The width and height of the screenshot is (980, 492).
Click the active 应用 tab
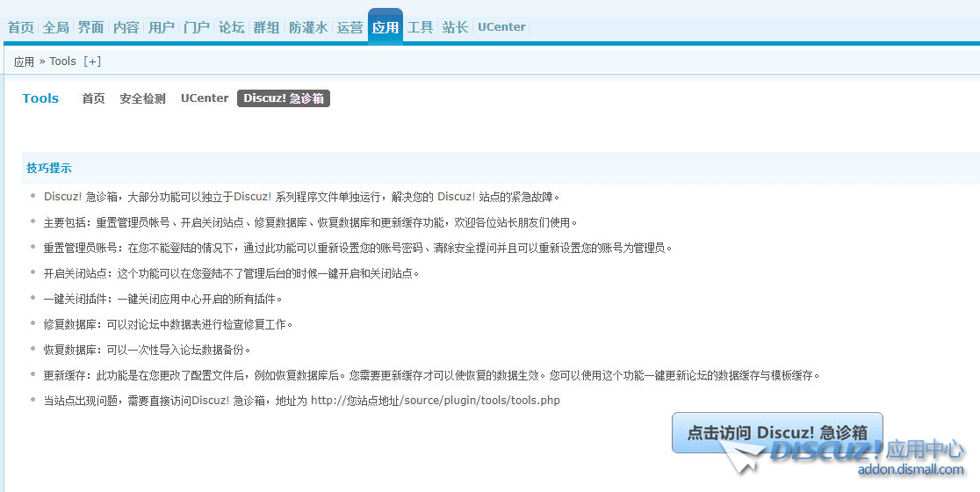386,27
